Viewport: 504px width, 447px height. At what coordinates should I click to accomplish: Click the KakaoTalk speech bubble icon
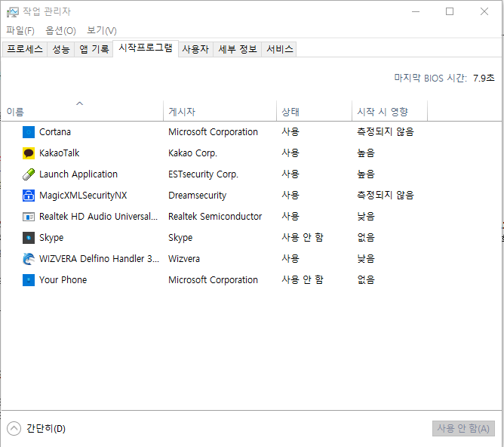28,153
